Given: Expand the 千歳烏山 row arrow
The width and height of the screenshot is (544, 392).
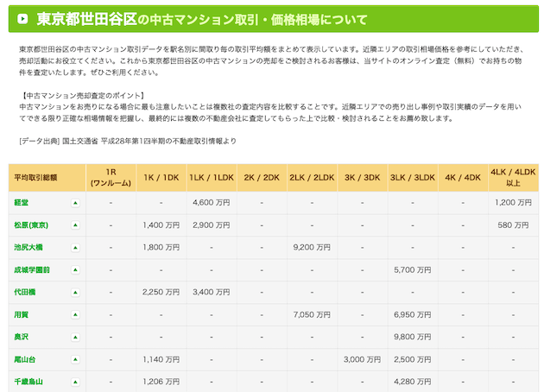Looking at the screenshot, I should 75,382.
